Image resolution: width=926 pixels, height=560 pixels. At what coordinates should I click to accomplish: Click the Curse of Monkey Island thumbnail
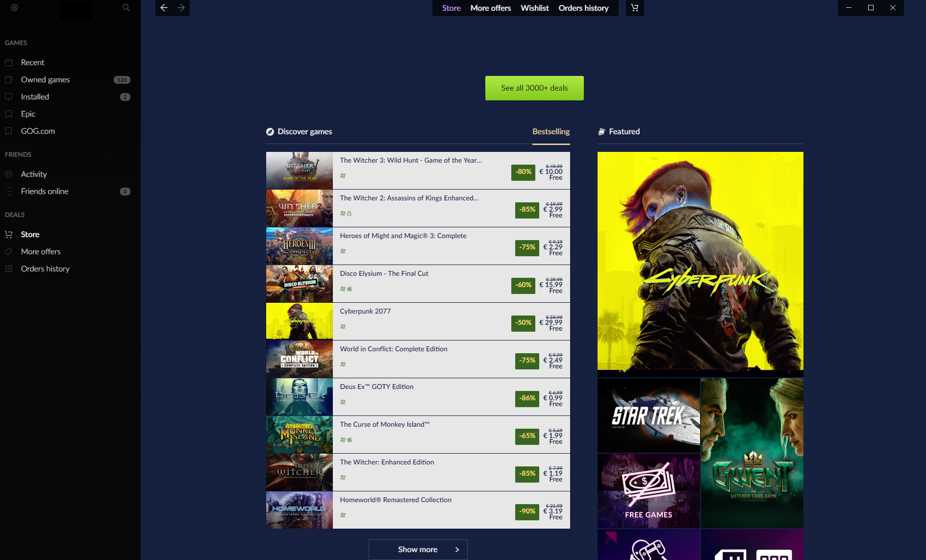(x=300, y=435)
